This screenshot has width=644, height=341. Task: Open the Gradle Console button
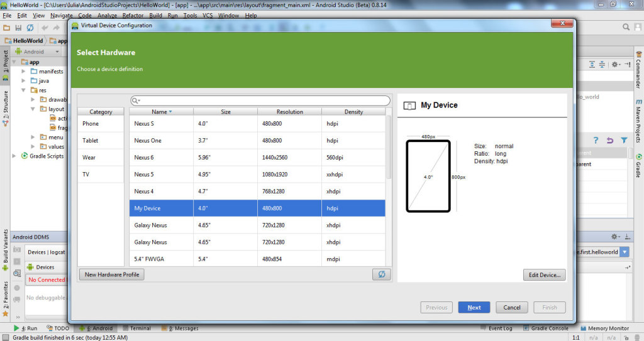click(546, 328)
